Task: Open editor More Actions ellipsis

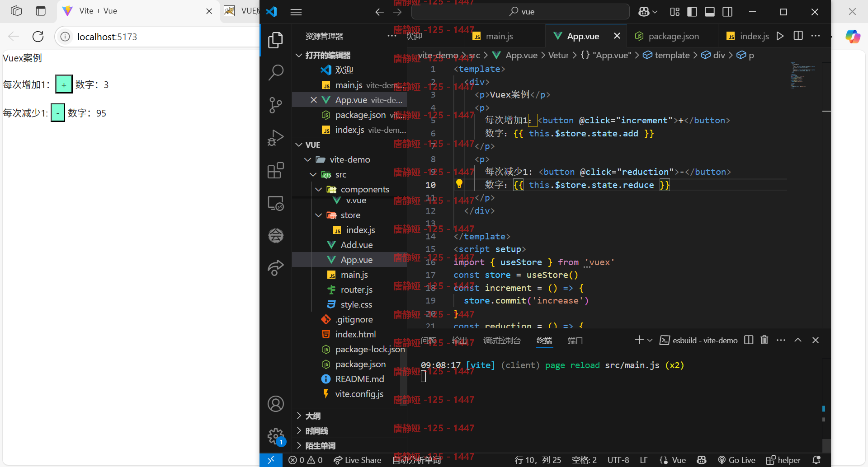Action: (x=816, y=36)
